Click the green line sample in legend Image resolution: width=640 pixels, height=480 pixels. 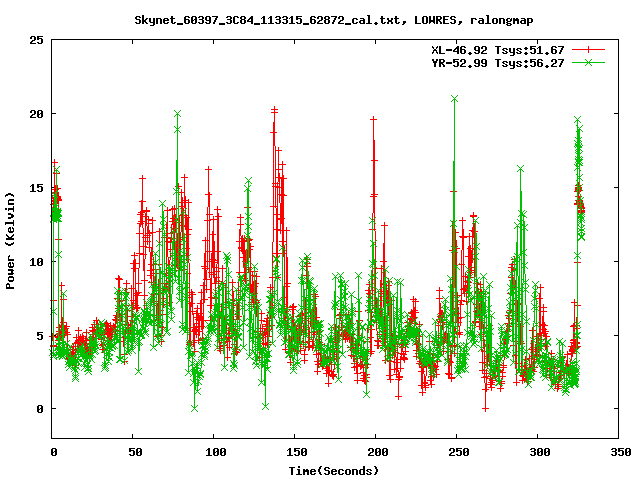pos(588,62)
